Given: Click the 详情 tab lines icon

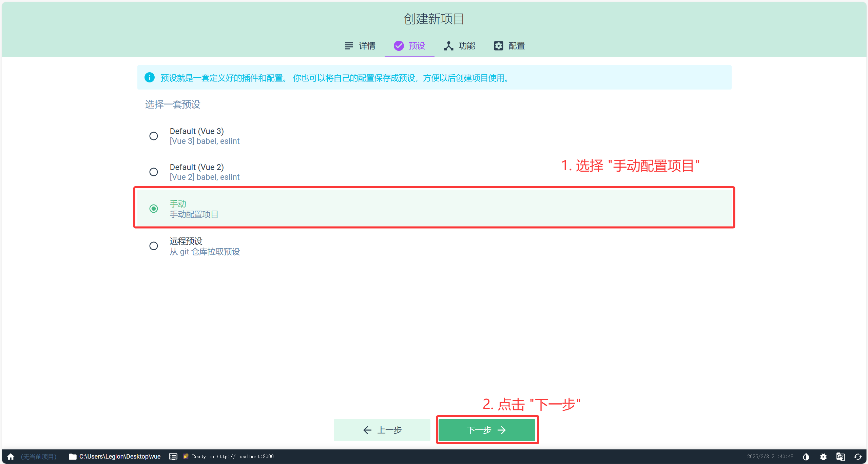Looking at the screenshot, I should point(349,45).
